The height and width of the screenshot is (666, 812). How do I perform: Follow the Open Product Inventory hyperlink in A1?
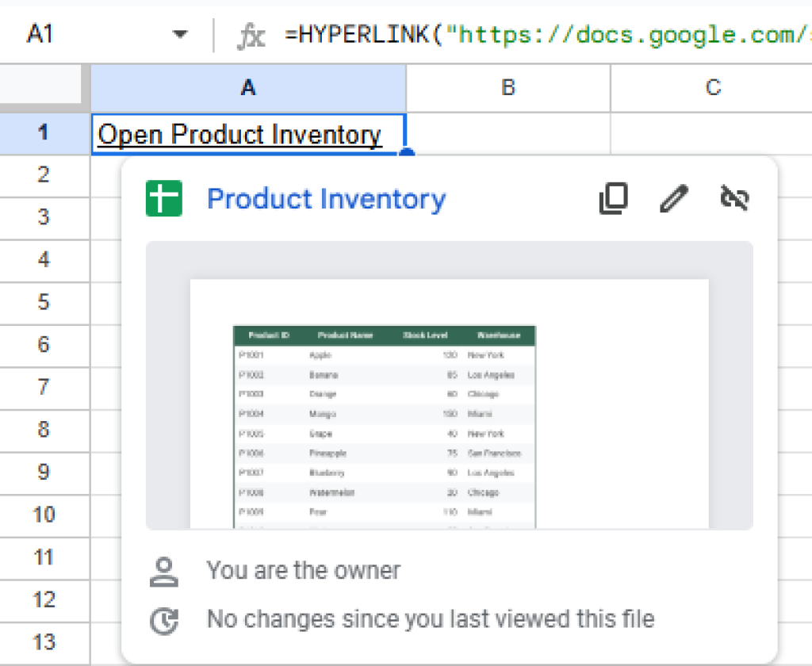(239, 134)
